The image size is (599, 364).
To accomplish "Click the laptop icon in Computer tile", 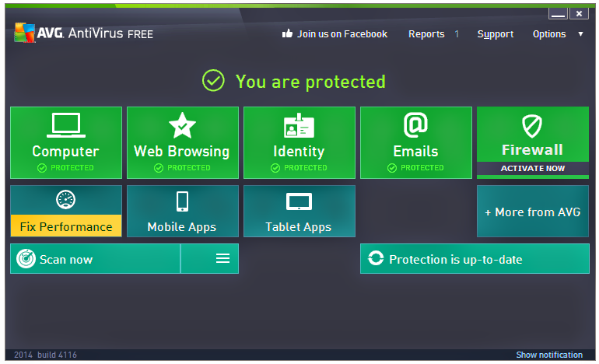I will pyautogui.click(x=66, y=125).
